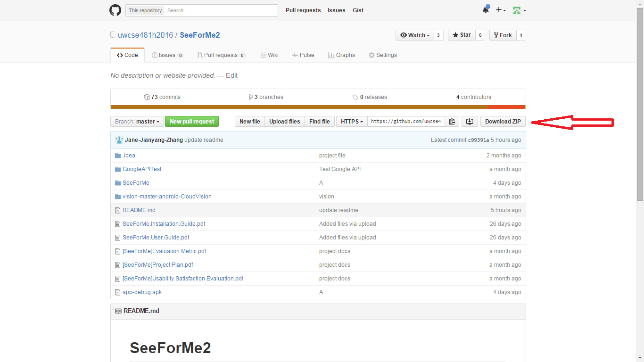Click the 'Test Google API' commit message
The height and width of the screenshot is (362, 644).
click(340, 169)
